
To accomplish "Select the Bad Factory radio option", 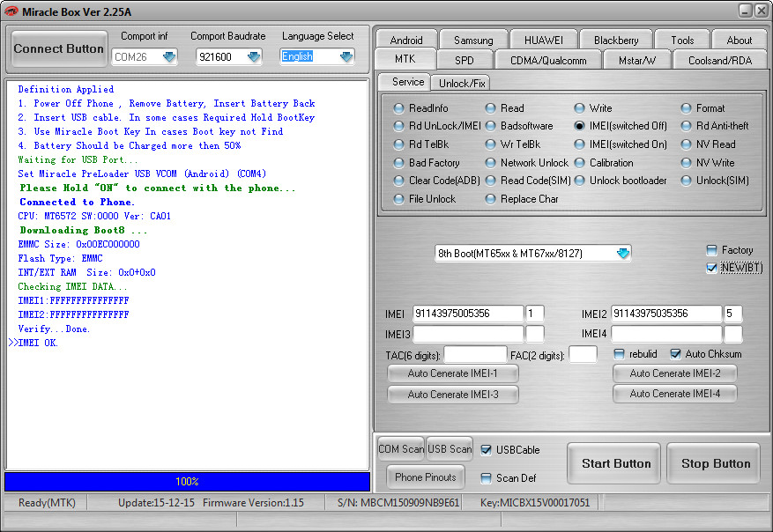I will [x=427, y=163].
